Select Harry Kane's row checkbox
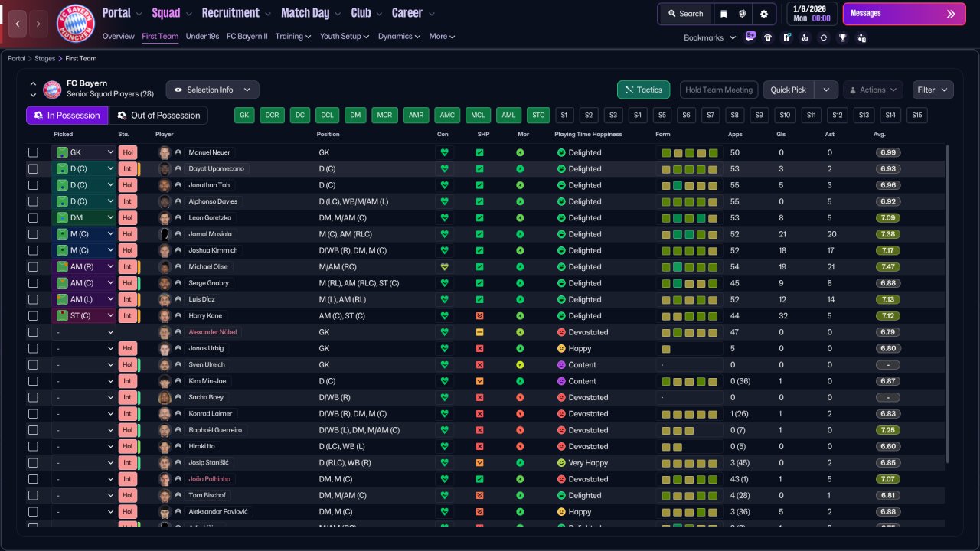 click(33, 315)
